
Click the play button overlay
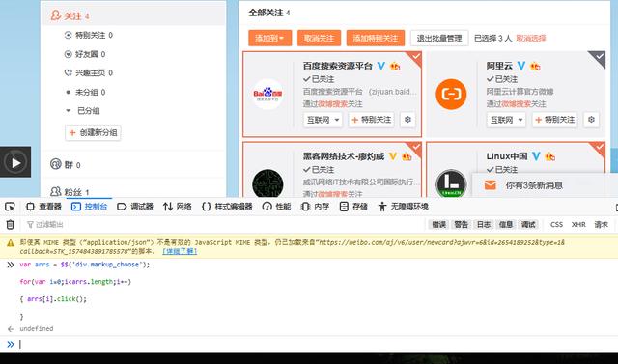coord(15,162)
